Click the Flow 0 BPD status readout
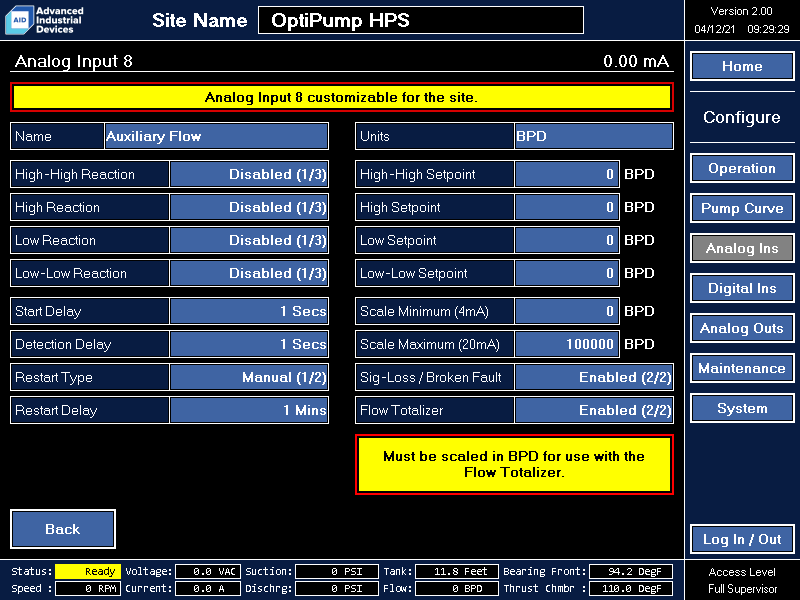Screen dimensions: 800x600 point(457,588)
